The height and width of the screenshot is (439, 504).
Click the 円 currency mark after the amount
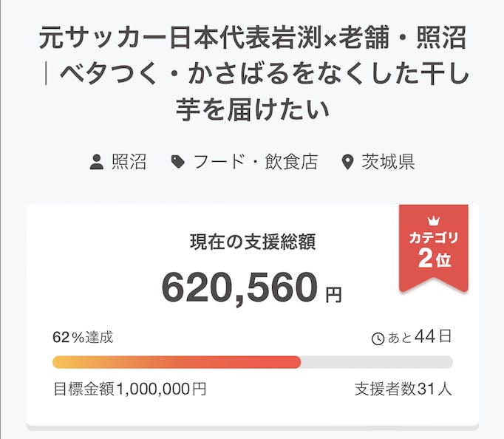click(334, 295)
